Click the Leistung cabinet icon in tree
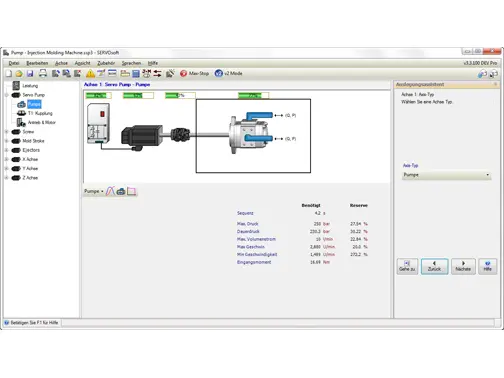 (x=16, y=86)
